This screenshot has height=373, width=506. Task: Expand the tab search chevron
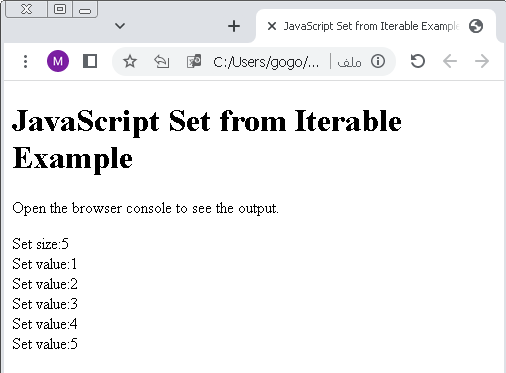120,26
